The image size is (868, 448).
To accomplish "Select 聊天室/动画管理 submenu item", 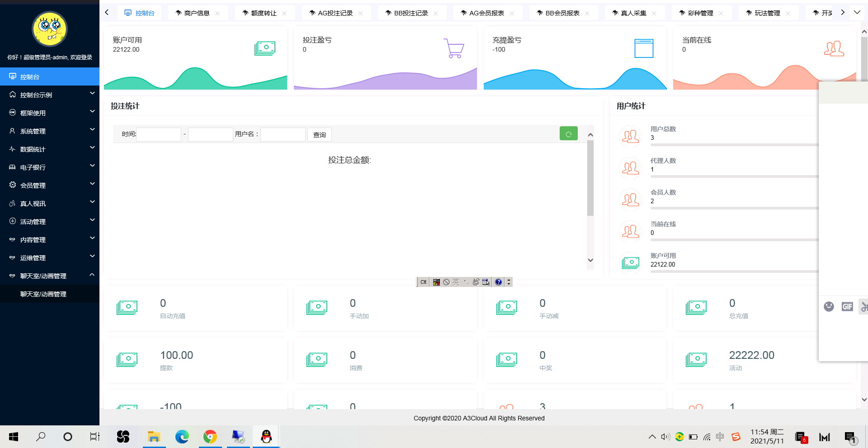I will [43, 294].
